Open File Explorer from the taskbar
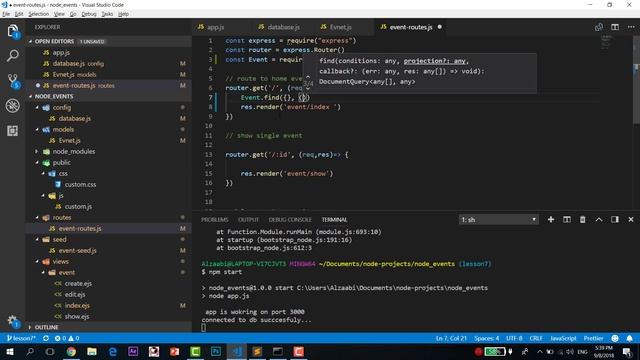This screenshot has height=360, width=640. point(92,351)
